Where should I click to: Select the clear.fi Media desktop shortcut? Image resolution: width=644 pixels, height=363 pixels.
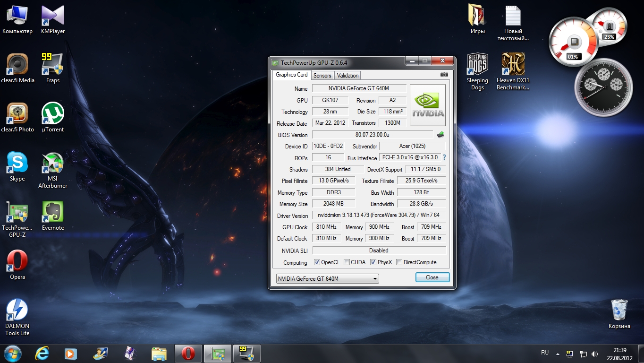(x=17, y=69)
